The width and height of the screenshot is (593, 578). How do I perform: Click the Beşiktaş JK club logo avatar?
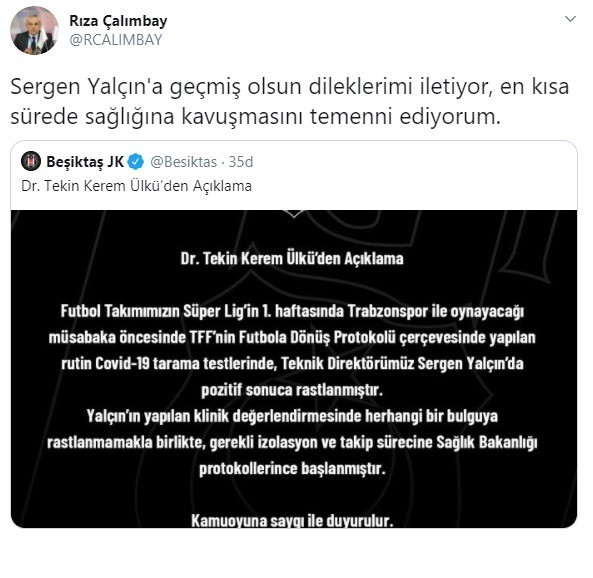tap(31, 162)
